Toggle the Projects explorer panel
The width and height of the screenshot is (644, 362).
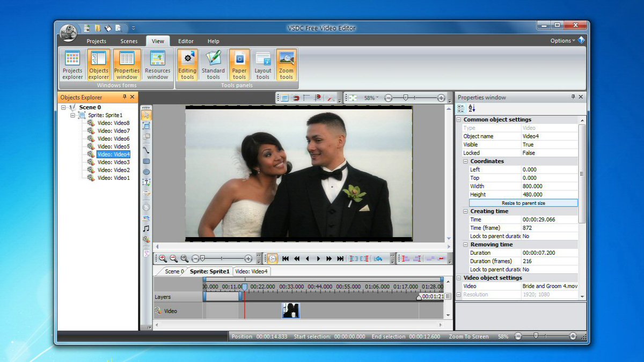click(72, 65)
